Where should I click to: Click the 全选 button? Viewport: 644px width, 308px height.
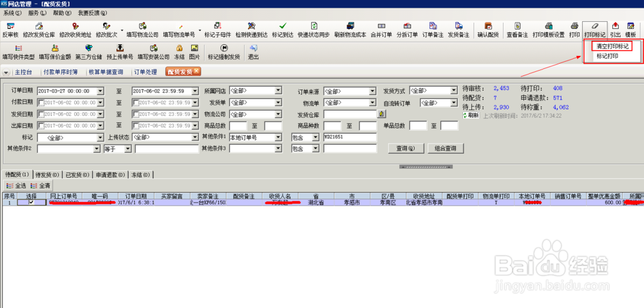coord(17,186)
